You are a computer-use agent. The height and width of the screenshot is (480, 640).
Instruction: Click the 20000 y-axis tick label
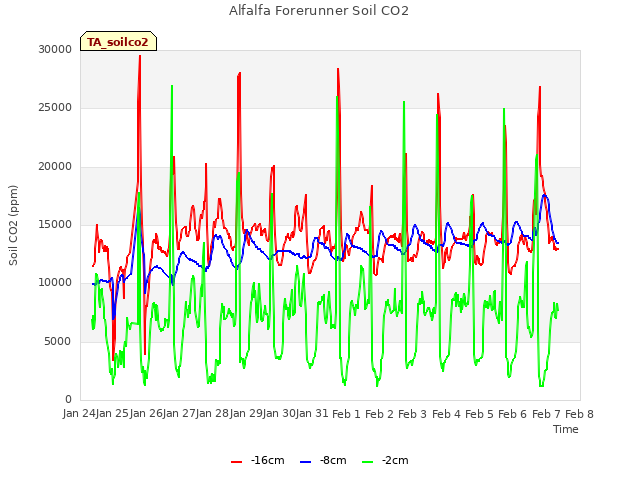[x=55, y=167]
